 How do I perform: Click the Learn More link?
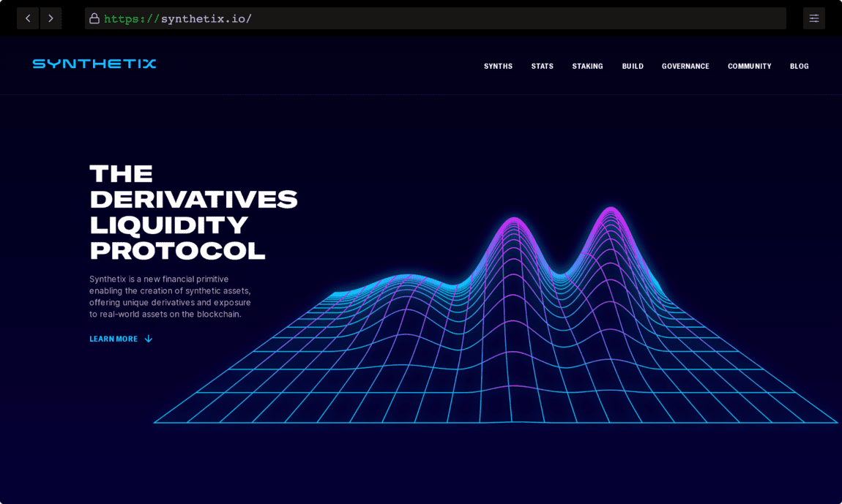[x=113, y=339]
